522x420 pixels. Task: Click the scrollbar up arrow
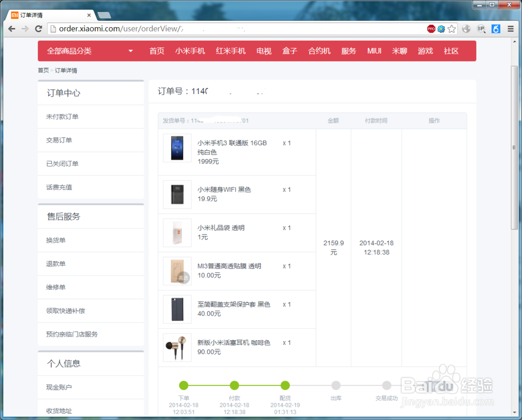point(514,42)
